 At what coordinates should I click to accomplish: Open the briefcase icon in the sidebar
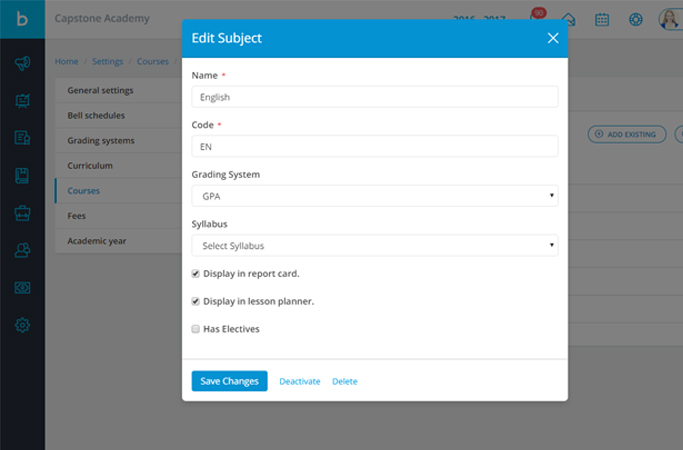click(22, 213)
